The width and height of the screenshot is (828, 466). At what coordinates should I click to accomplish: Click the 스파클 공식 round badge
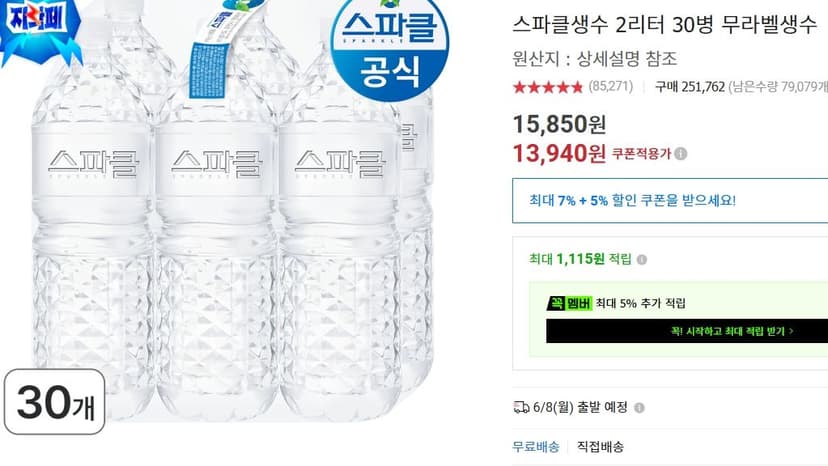(x=390, y=48)
